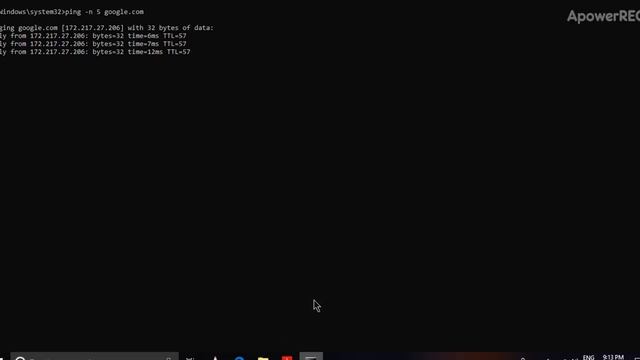Select the reply line with time=6ms

[x=93, y=36]
